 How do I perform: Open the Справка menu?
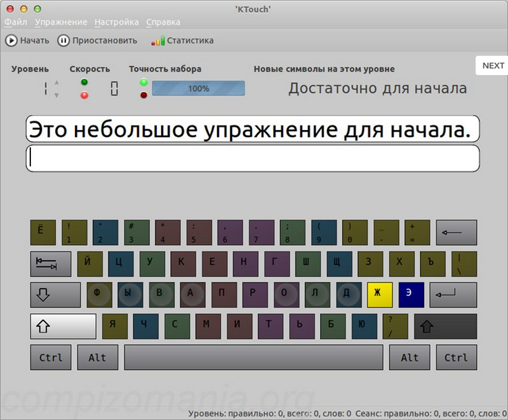[163, 22]
